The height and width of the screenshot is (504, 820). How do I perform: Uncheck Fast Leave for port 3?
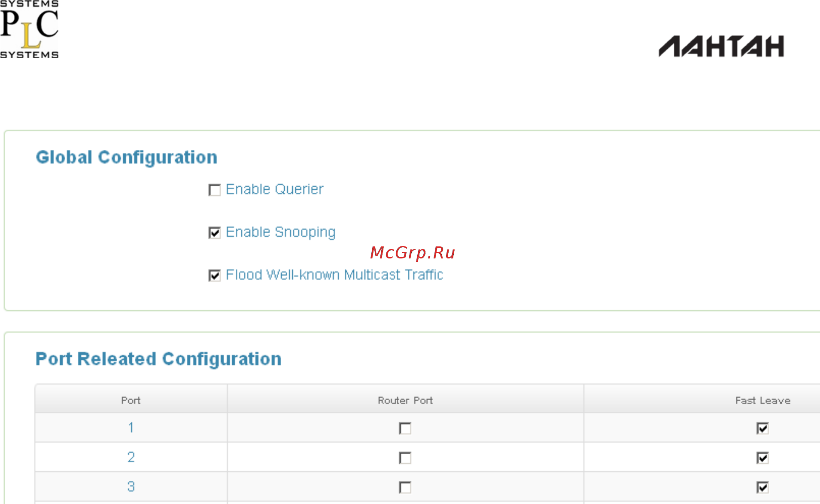pos(762,487)
